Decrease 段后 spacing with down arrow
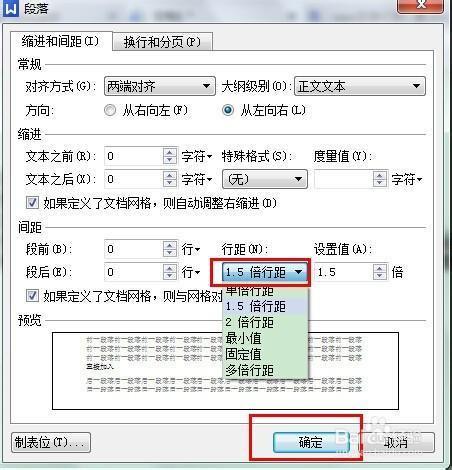Viewport: 452px width, 470px height. tap(170, 276)
